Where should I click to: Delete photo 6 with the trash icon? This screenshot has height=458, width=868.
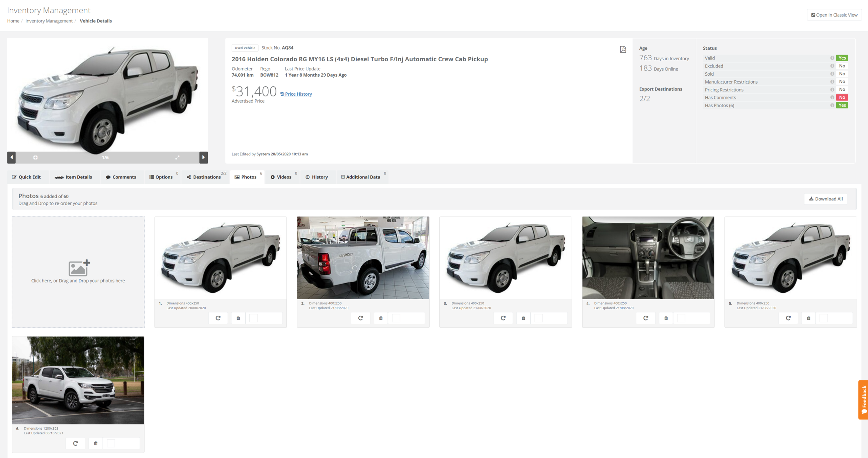click(96, 443)
